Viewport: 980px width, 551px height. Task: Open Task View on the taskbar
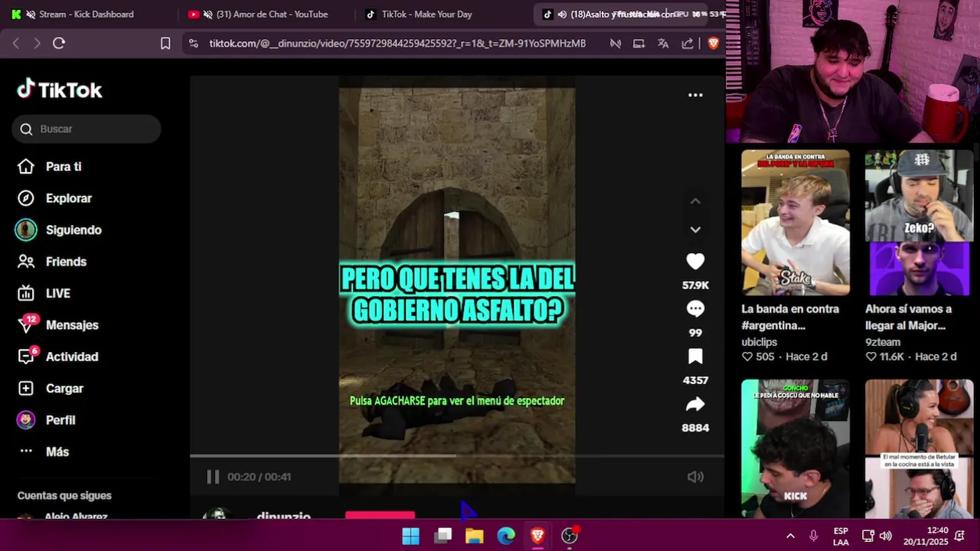click(443, 536)
